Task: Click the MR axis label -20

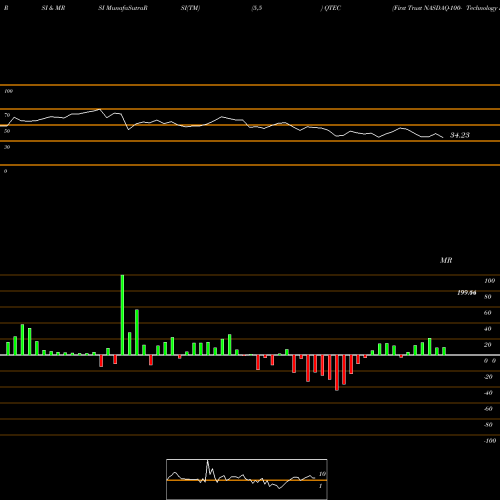Action: pyautogui.click(x=488, y=377)
